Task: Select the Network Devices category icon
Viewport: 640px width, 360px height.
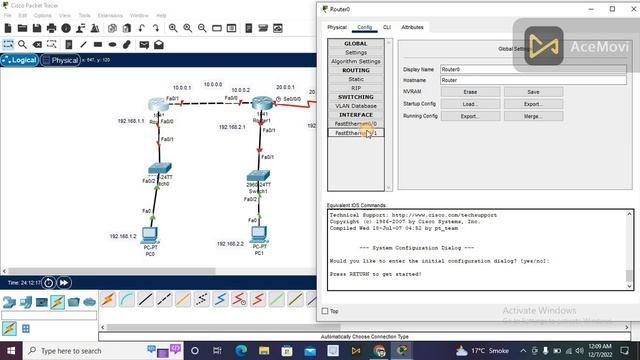Action: click(x=9, y=302)
